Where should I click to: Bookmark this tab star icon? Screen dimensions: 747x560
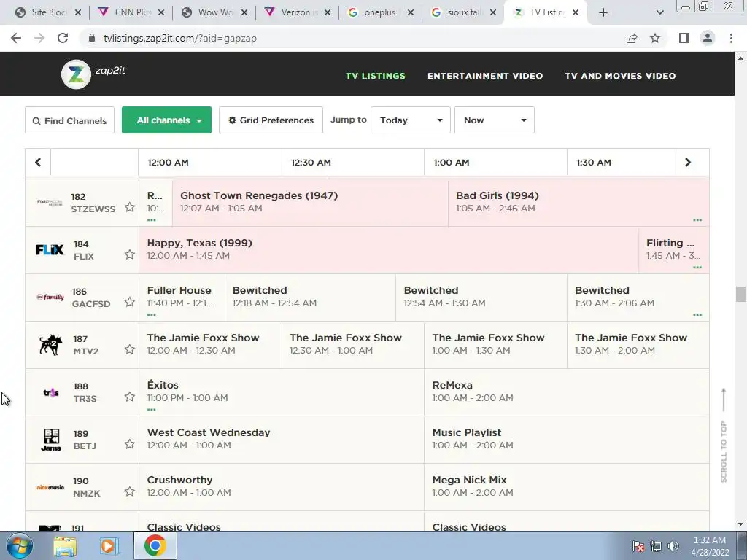pos(655,38)
